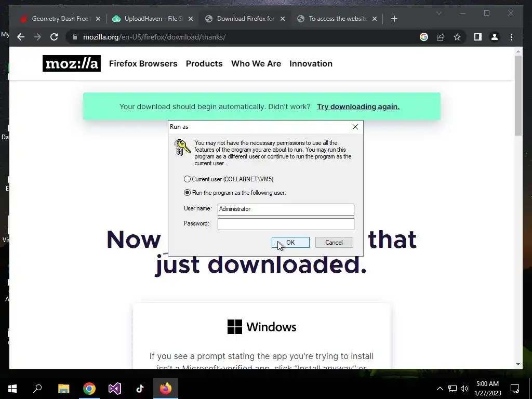The image size is (532, 399).
Task: Confirm the Run as dialog with OK
Action: pos(290,242)
